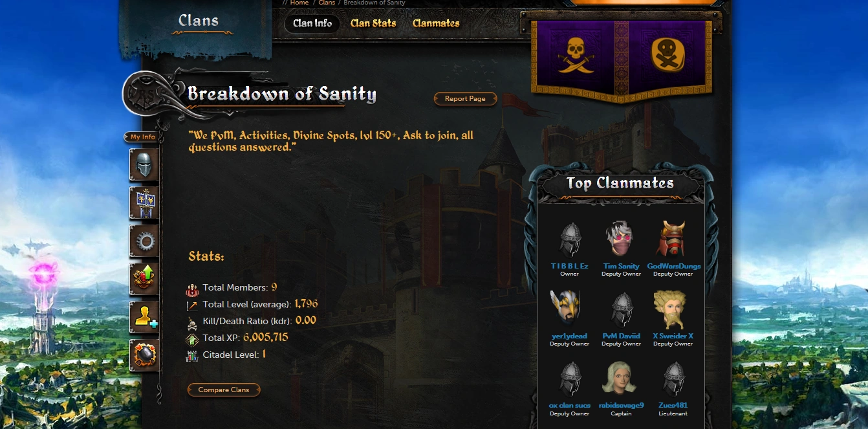Switch to the Clan Stats tab
This screenshot has width=868, height=429.
point(373,23)
